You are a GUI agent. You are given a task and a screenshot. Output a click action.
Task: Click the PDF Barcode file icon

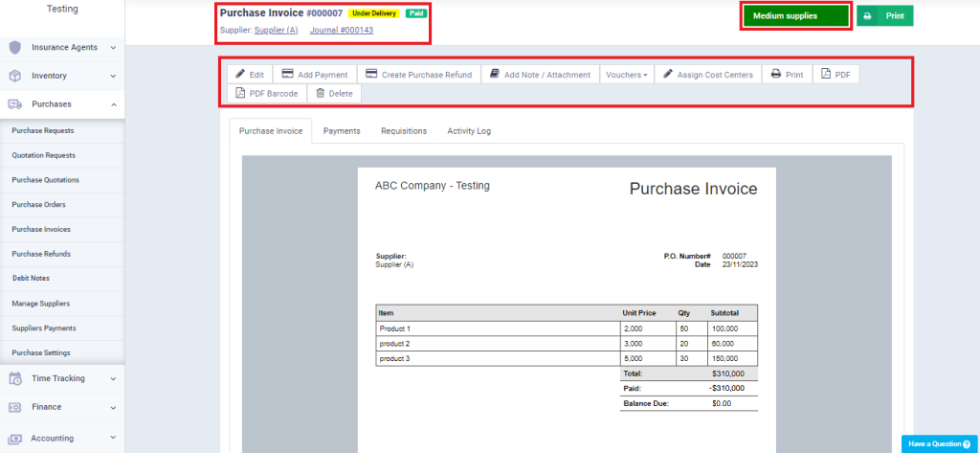240,94
